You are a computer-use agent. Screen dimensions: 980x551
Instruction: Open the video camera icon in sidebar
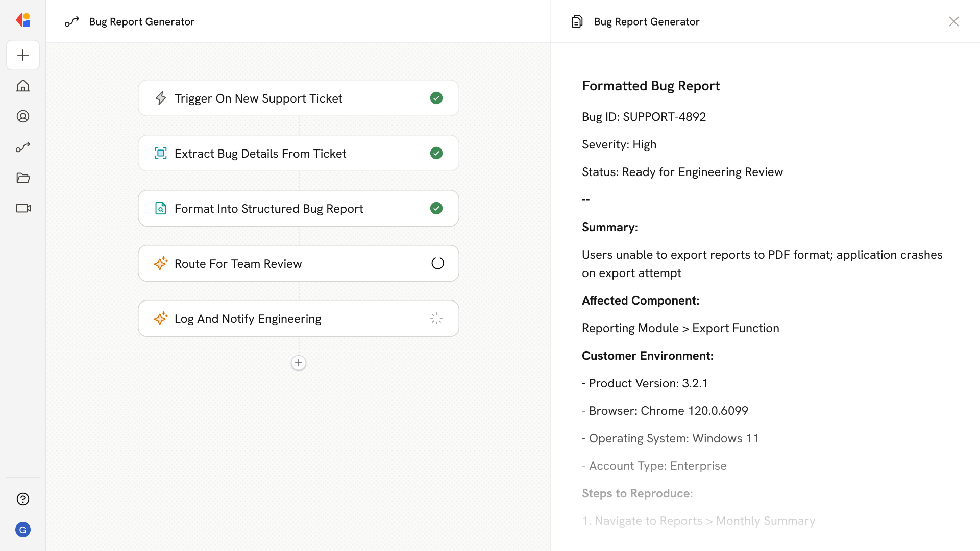pyautogui.click(x=23, y=208)
